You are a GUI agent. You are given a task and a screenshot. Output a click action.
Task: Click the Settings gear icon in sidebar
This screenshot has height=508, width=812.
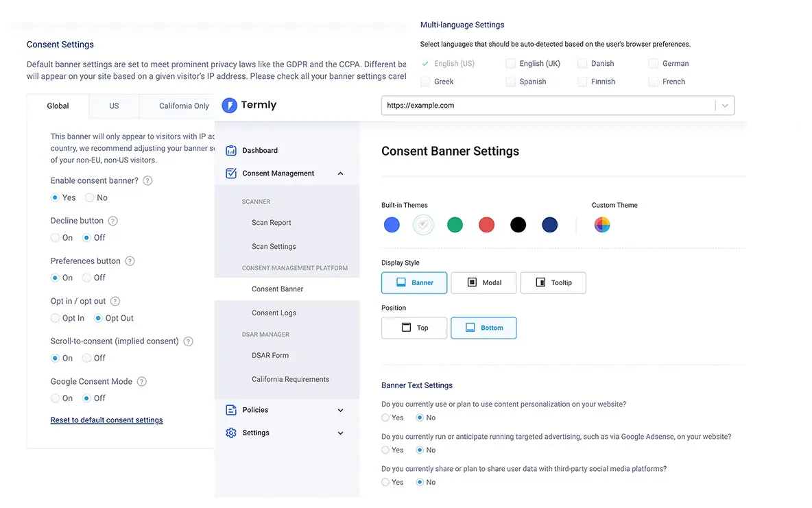[231, 433]
